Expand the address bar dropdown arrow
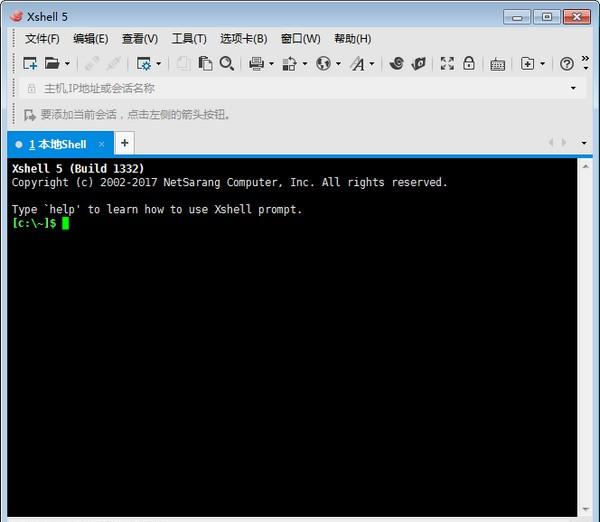 click(x=573, y=88)
